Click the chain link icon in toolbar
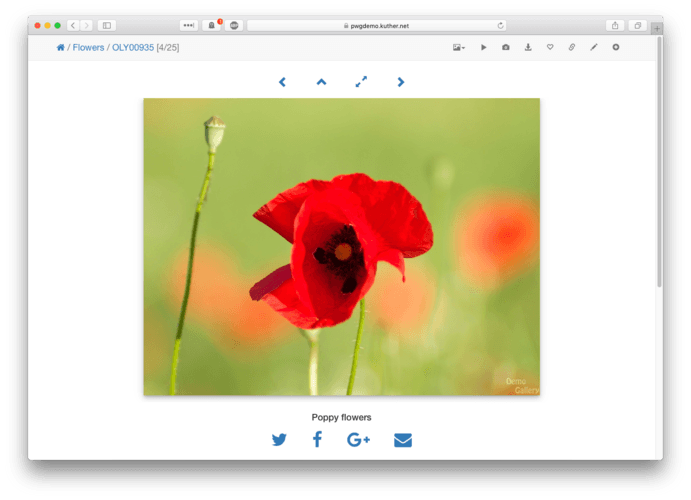691x500 pixels. [572, 47]
